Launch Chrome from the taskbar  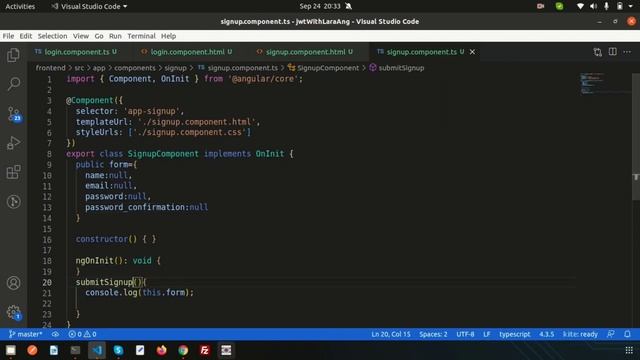pos(183,350)
